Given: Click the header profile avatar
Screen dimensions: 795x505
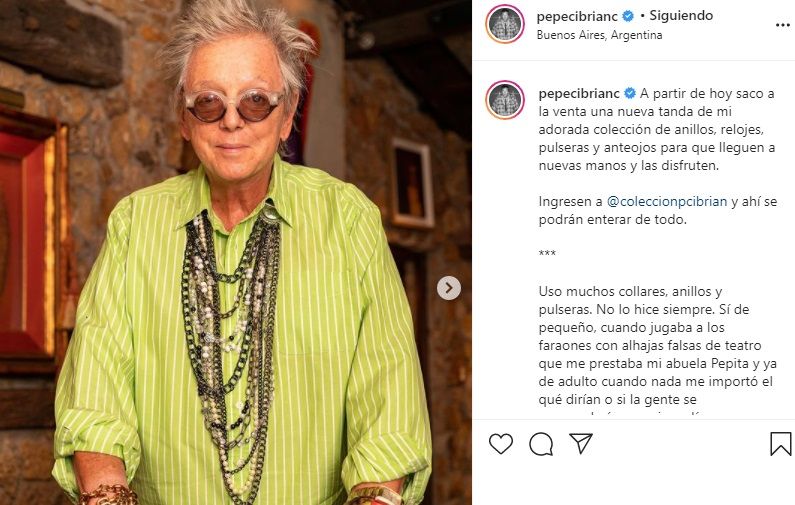Looking at the screenshot, I should (504, 24).
